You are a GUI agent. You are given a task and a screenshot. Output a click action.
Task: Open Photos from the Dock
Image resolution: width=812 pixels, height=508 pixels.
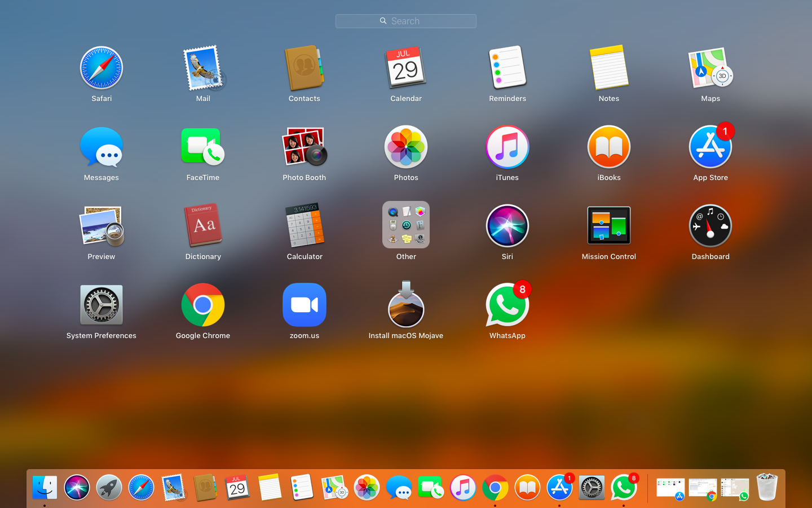(x=367, y=487)
